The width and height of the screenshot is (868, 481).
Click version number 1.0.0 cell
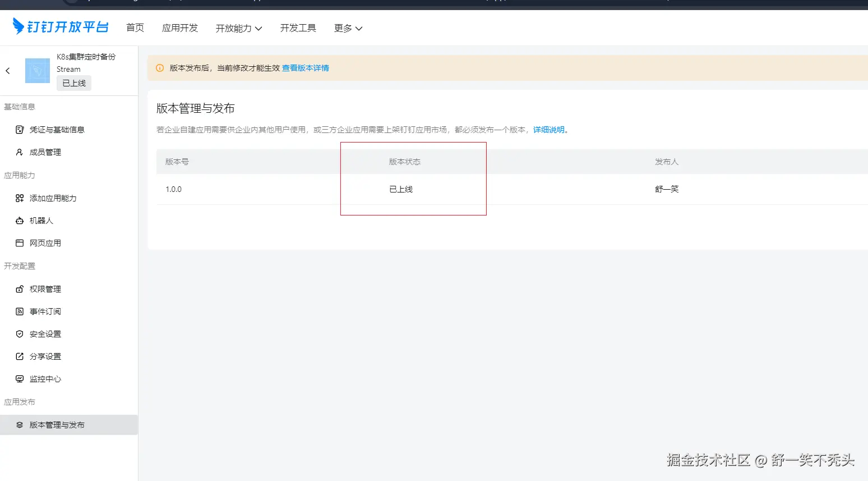point(174,189)
